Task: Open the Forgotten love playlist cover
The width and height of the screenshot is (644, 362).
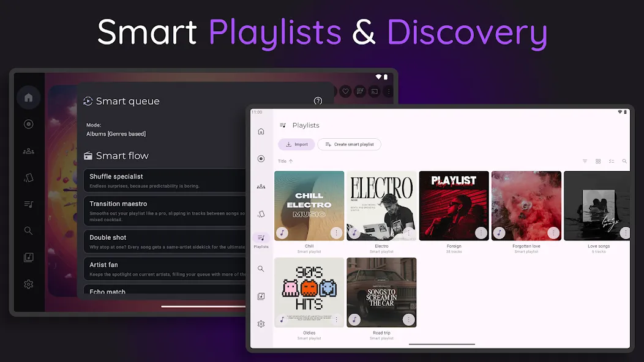Action: [526, 205]
